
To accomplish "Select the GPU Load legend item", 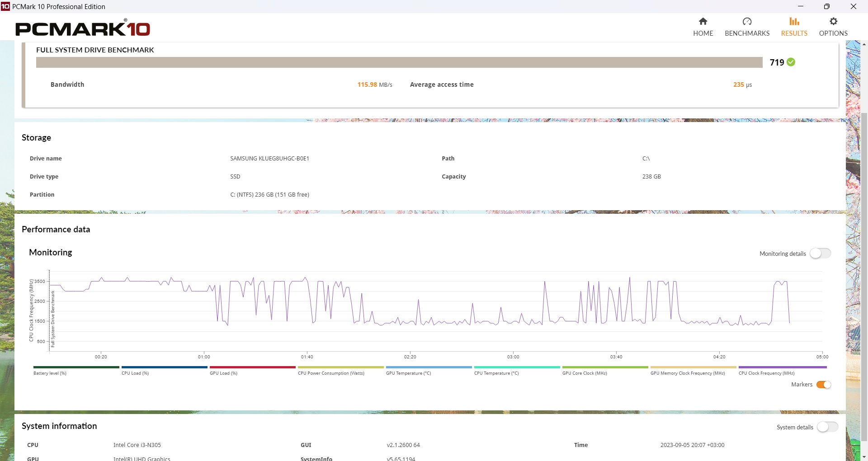I will [223, 373].
